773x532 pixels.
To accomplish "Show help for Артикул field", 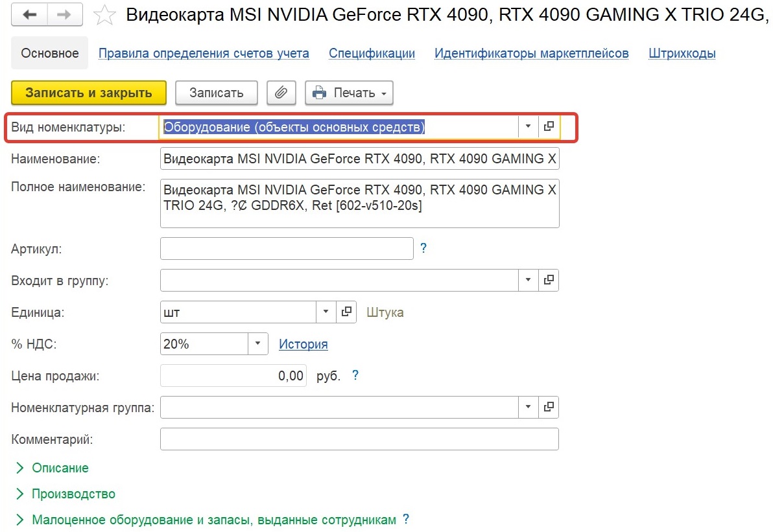I will tap(423, 248).
